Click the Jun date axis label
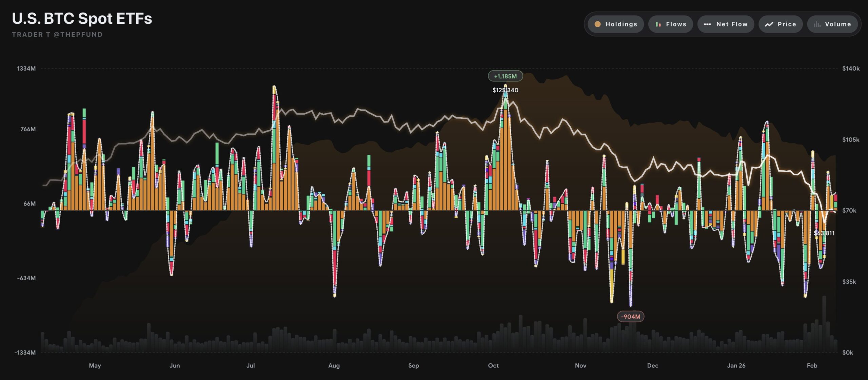Viewport: 868px width, 380px height. click(175, 365)
